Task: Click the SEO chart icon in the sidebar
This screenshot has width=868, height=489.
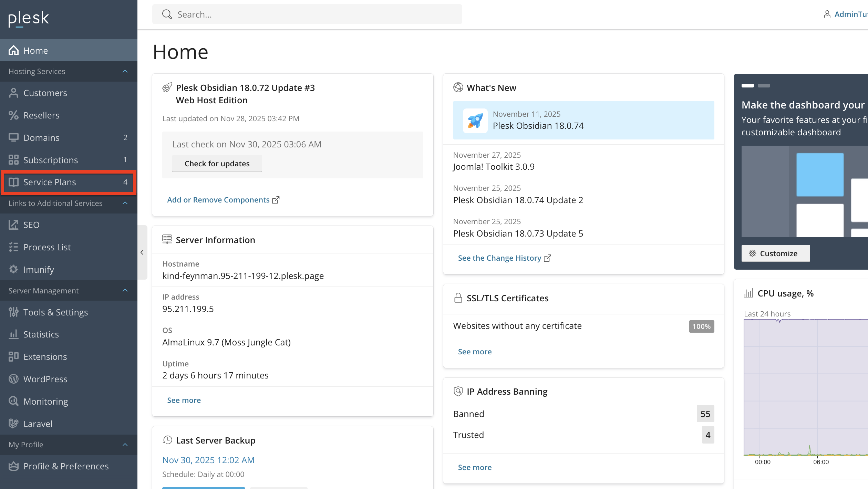Action: tap(13, 225)
